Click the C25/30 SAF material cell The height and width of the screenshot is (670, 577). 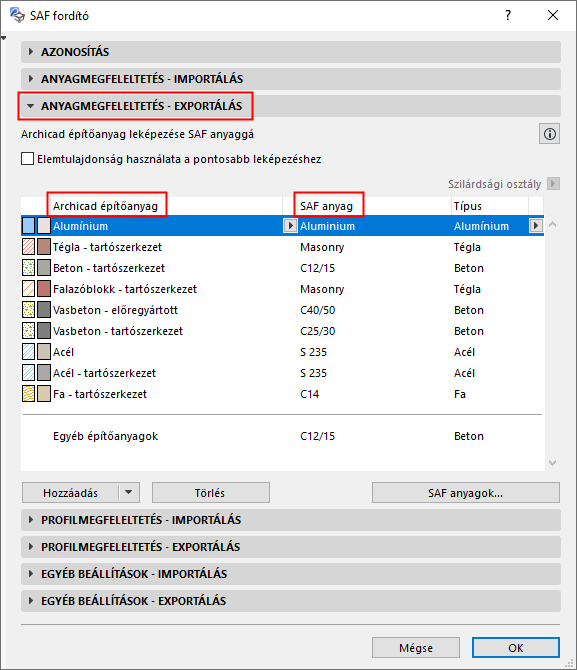pyautogui.click(x=318, y=331)
